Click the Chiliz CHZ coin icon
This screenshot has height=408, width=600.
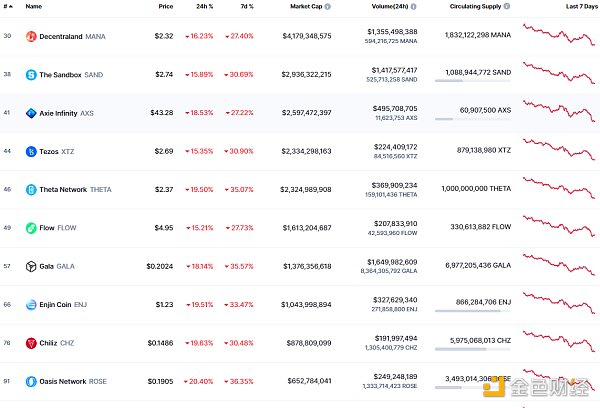[32, 342]
